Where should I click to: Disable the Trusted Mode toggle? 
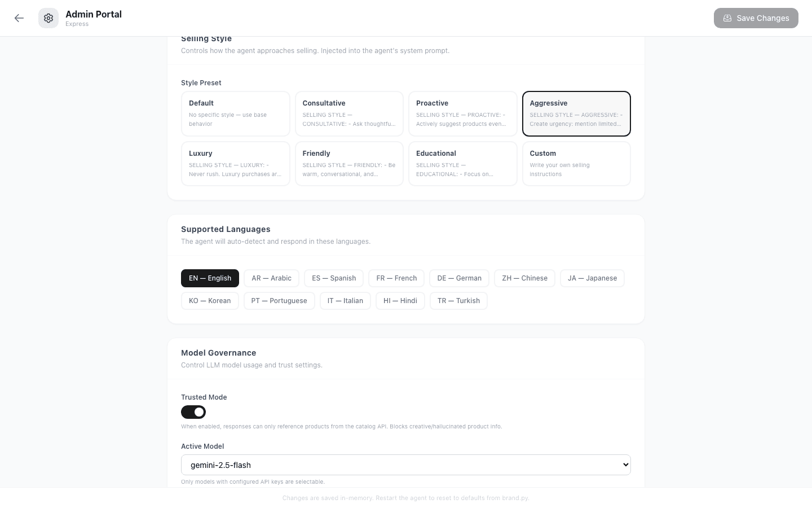coord(193,412)
